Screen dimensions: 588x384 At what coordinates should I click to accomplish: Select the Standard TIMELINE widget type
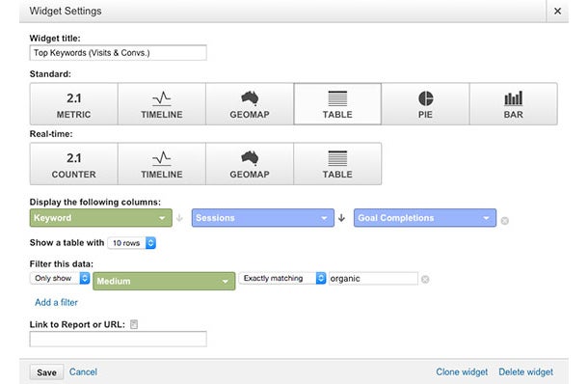tap(162, 104)
